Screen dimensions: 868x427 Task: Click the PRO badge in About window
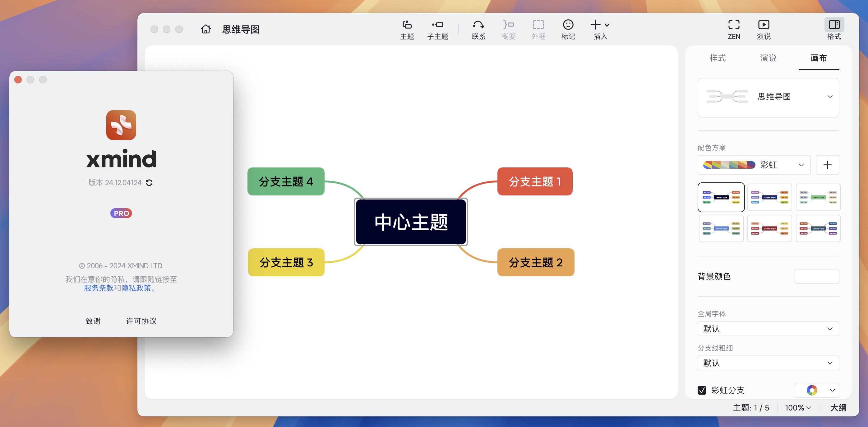click(121, 213)
